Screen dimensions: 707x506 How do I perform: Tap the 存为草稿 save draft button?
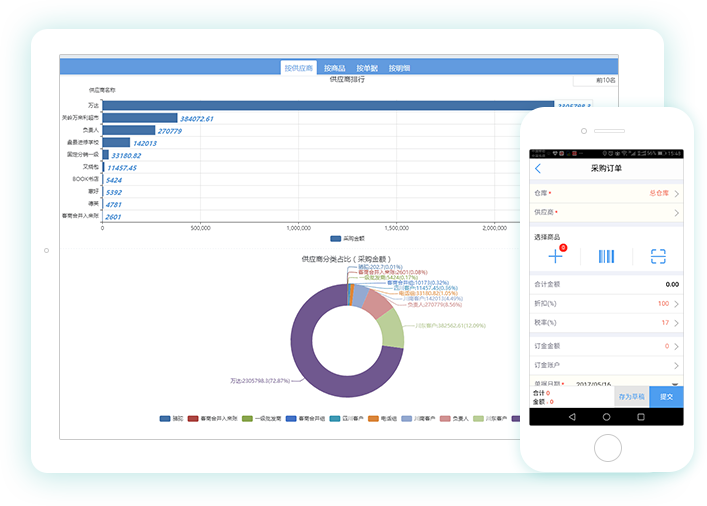[631, 397]
